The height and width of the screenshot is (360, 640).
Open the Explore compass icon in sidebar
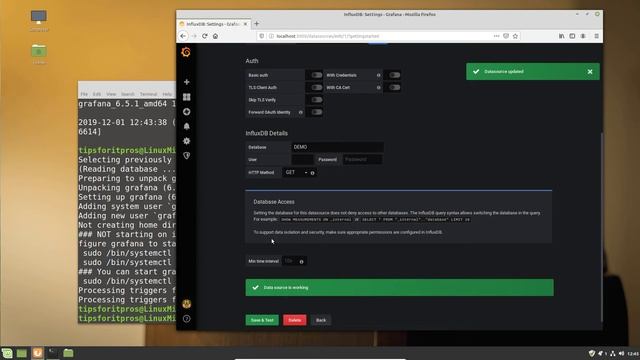click(x=187, y=111)
